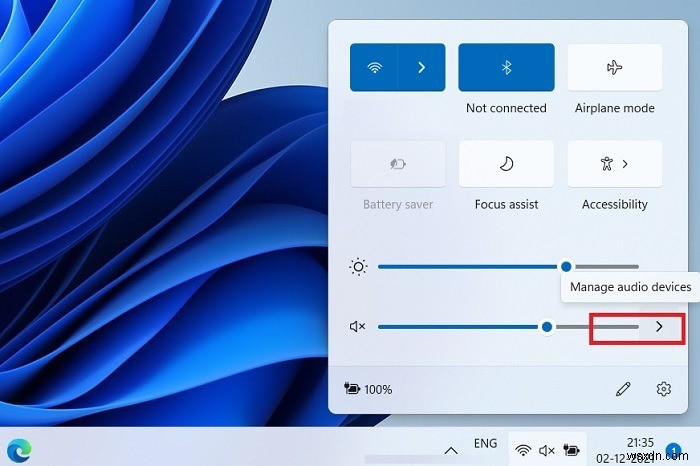
Task: Show hidden icons in the system tray
Action: (x=451, y=450)
